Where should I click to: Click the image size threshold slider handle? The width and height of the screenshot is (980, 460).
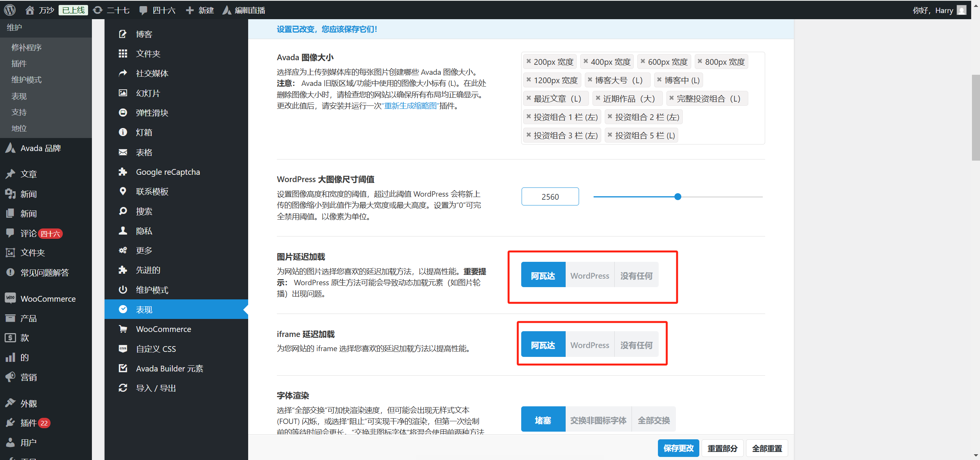[677, 197]
